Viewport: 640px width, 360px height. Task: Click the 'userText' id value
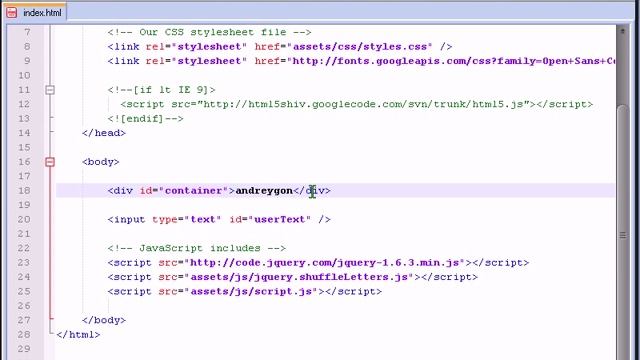(280, 220)
